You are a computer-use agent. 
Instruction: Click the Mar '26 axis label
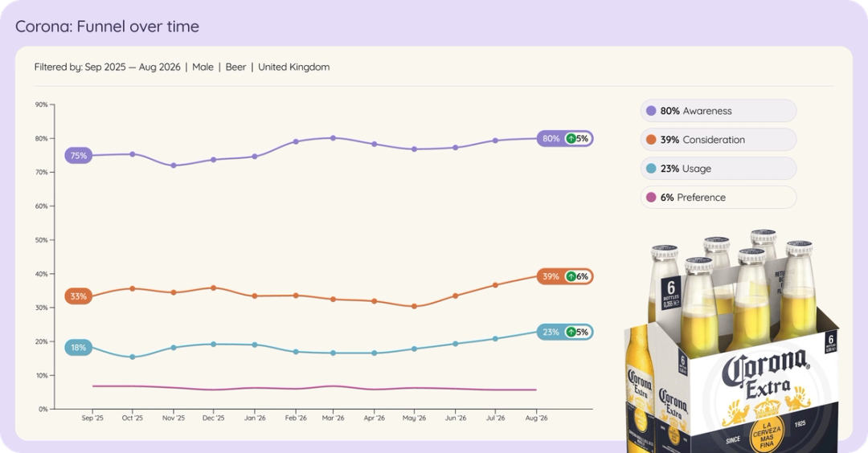click(333, 418)
